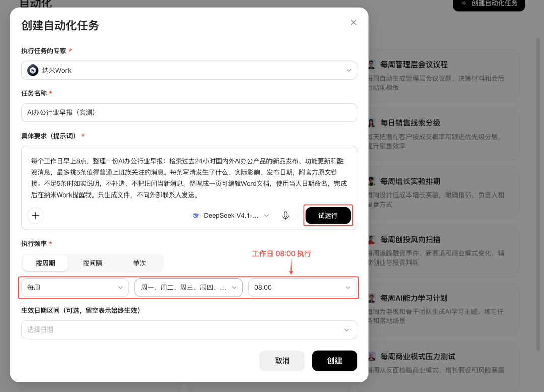The width and height of the screenshot is (544, 392).
Task: Switch to 按间隔 frequency mode
Action: pyautogui.click(x=92, y=263)
